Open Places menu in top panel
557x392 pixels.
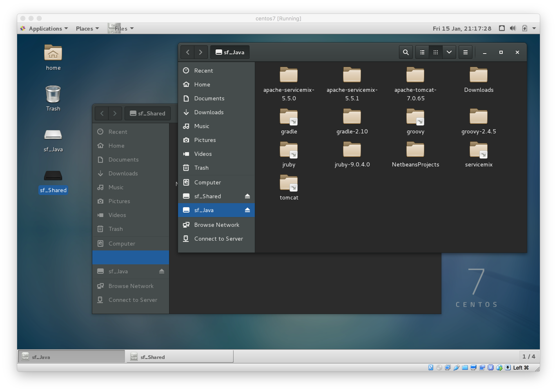click(x=87, y=28)
